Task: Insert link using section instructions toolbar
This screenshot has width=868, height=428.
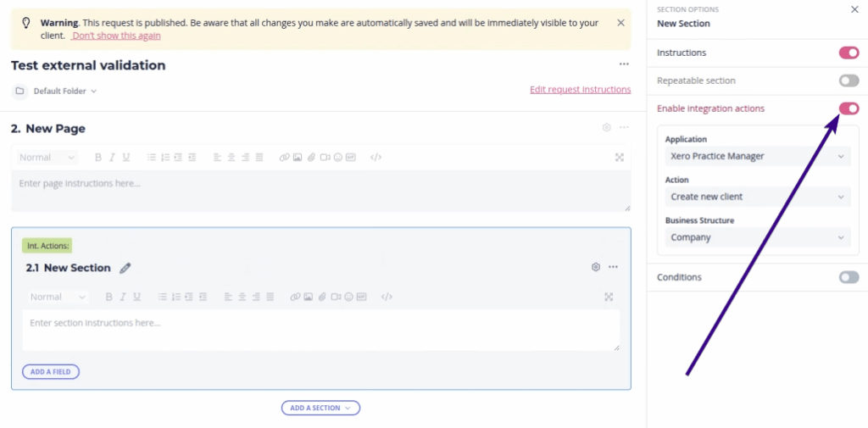Action: [295, 297]
